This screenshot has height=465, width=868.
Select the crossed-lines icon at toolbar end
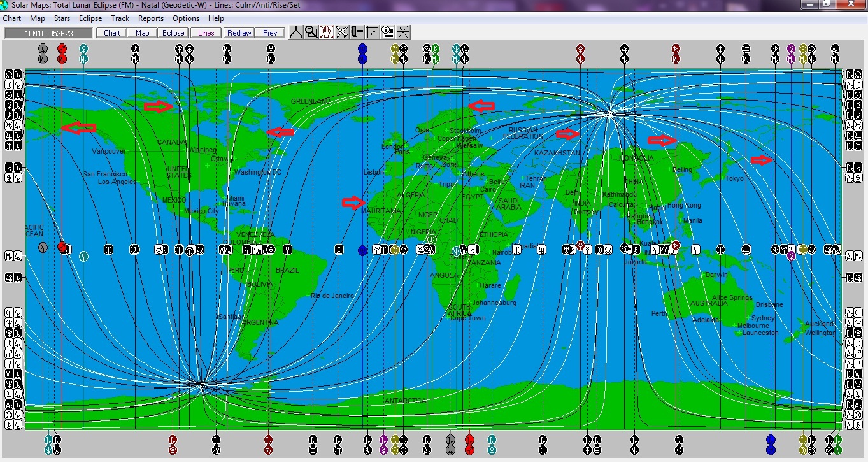pos(403,32)
